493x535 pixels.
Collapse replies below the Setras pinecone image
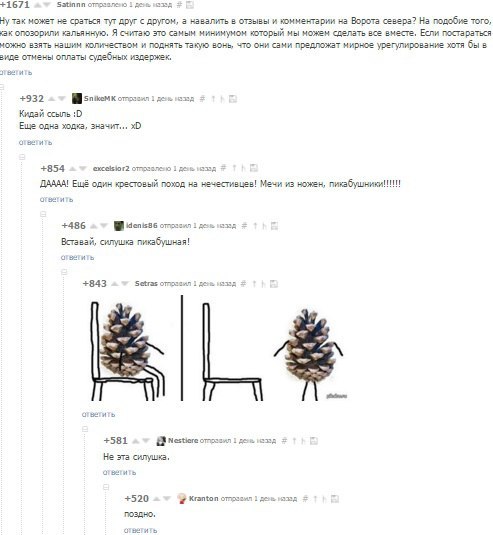pos(85,429)
